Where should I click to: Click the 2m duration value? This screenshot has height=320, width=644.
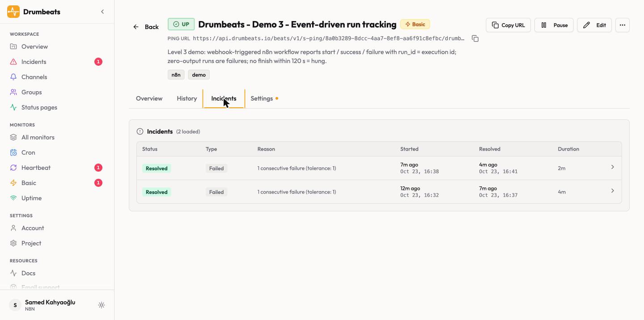(x=562, y=168)
